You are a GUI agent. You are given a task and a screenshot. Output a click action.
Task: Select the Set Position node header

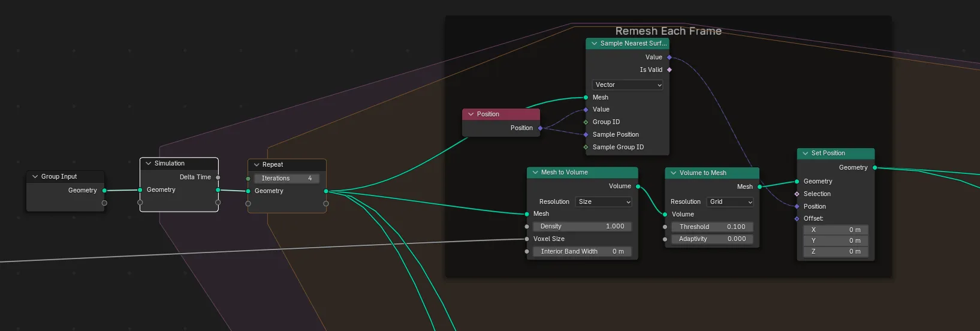836,153
